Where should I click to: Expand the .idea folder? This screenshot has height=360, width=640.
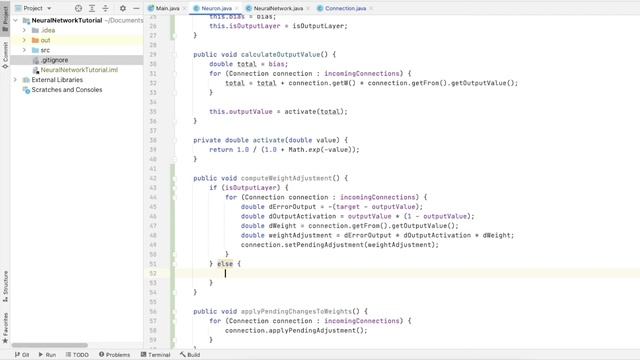tap(24, 30)
